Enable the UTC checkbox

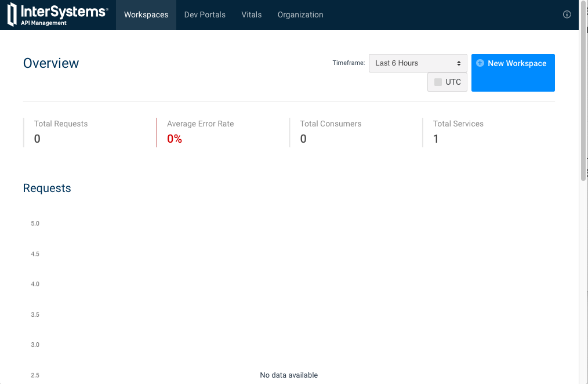tap(439, 82)
